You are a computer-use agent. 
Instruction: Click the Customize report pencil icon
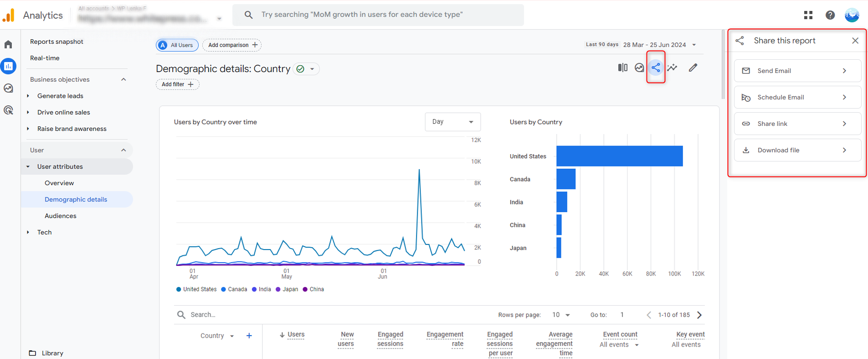[693, 68]
